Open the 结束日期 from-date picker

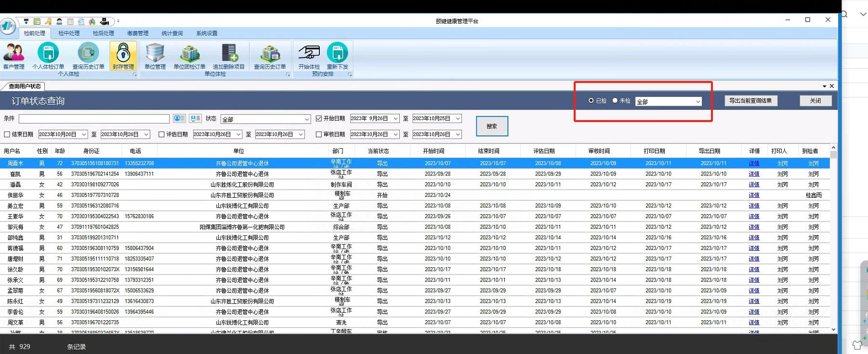coord(63,135)
